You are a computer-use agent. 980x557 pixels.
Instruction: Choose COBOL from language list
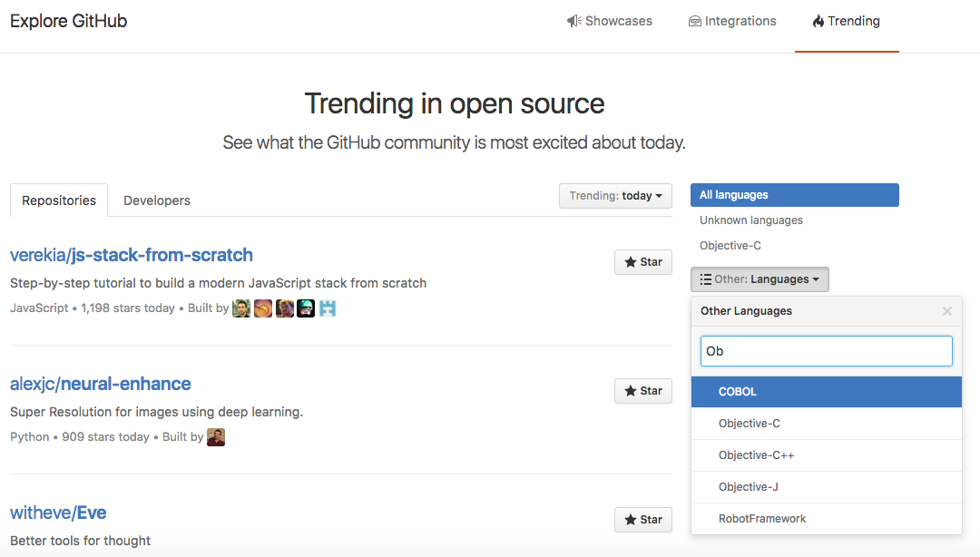[827, 392]
